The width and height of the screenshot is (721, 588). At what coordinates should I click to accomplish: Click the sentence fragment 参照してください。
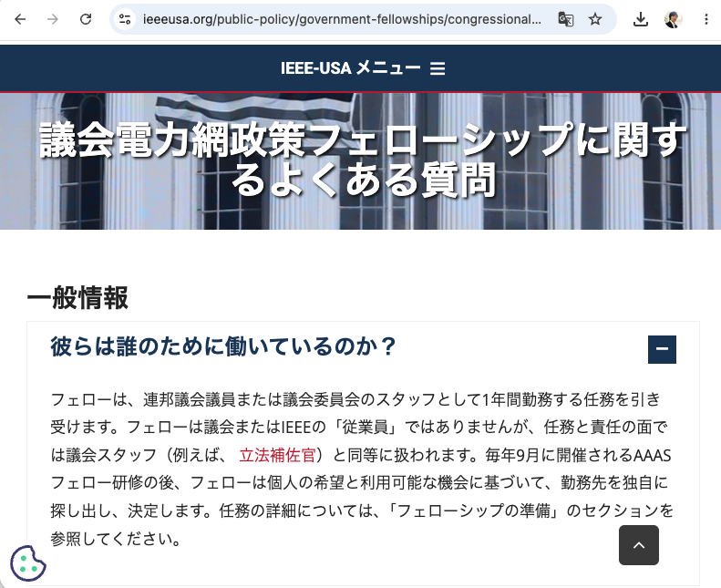[117, 539]
